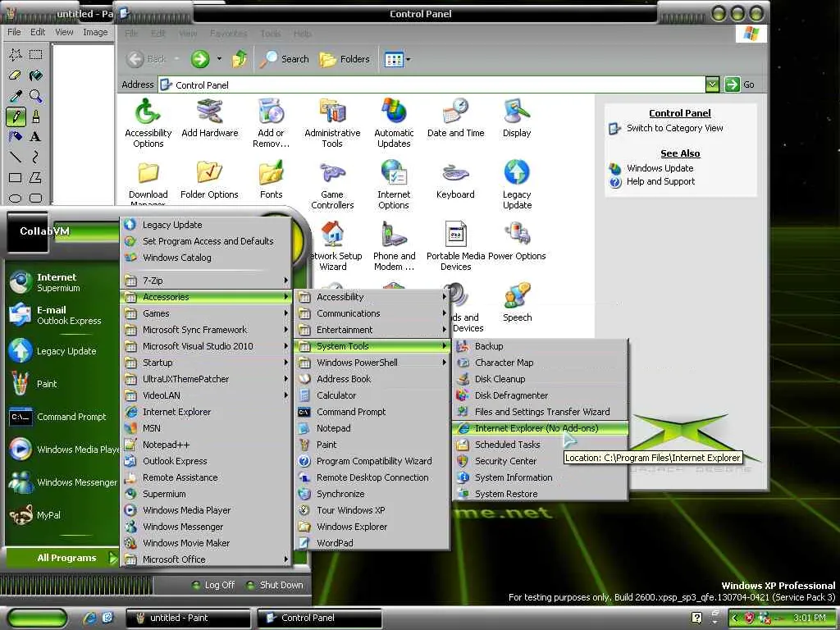Launch Internet Explorer (No Add-ons)

point(540,428)
